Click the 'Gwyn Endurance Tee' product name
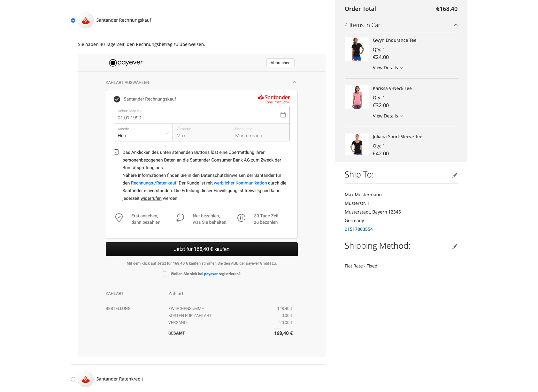 395,40
